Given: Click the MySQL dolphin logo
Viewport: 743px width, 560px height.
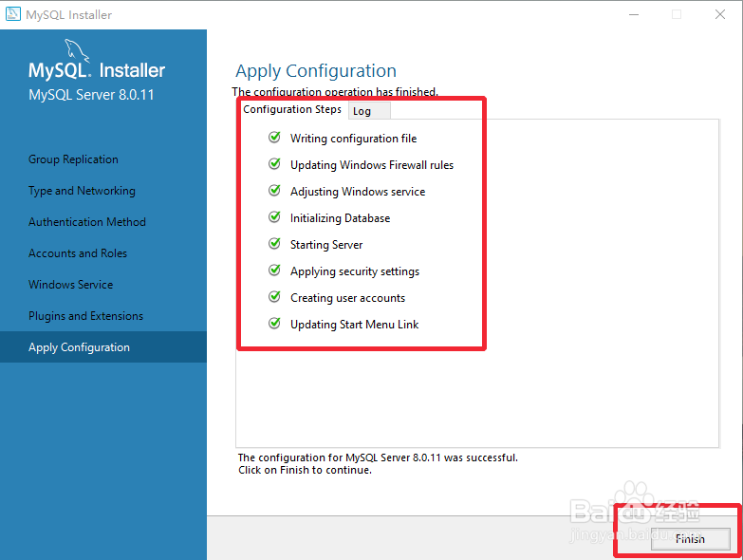Looking at the screenshot, I should [x=77, y=50].
